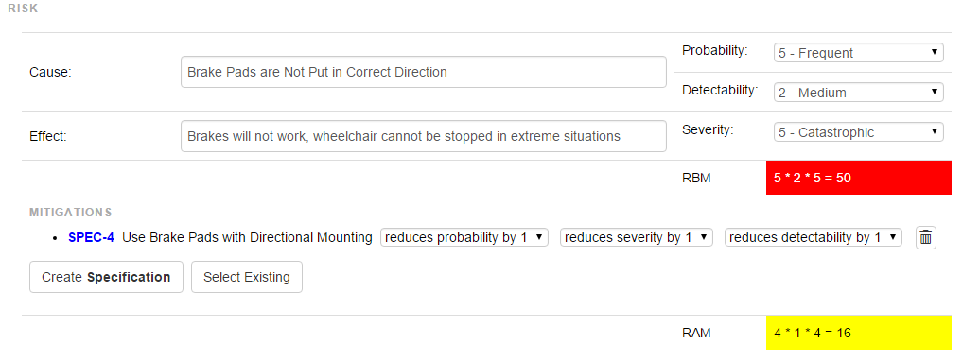980x360 pixels.
Task: Open the SPEC-4 specification link
Action: [x=91, y=238]
